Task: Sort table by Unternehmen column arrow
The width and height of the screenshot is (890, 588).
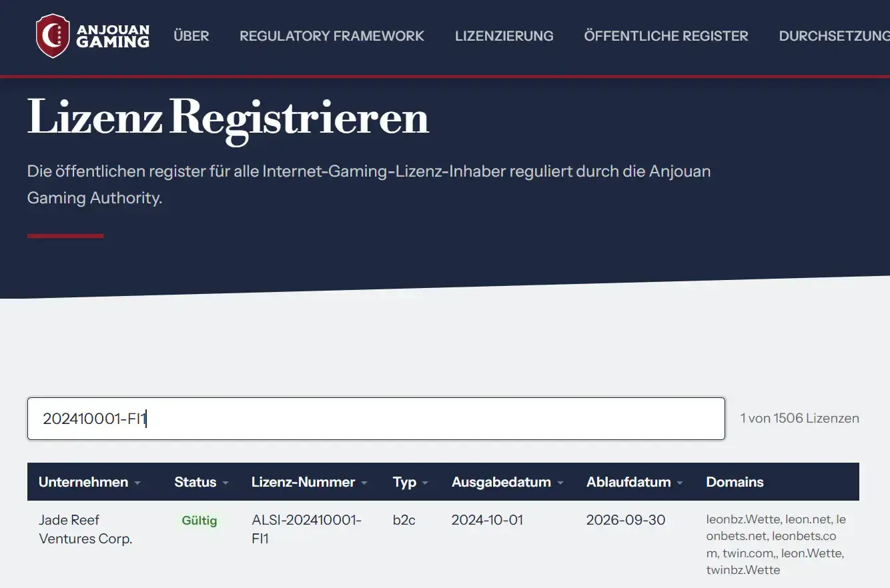Action: pyautogui.click(x=137, y=483)
